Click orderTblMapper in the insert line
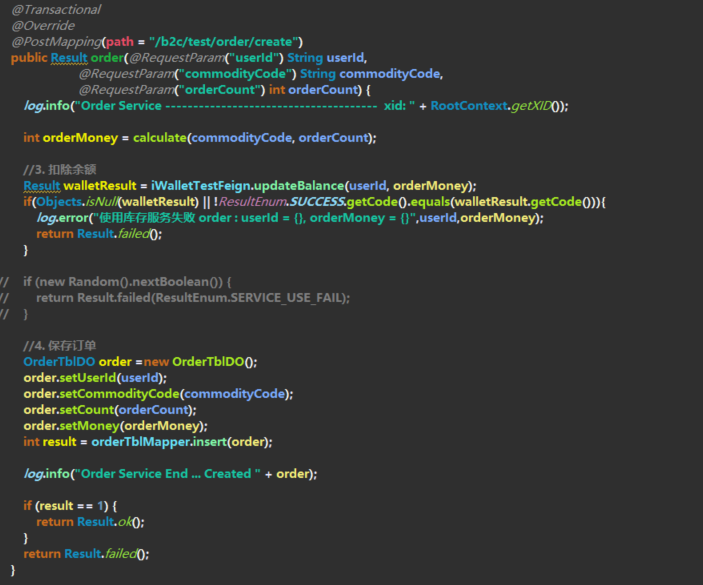The image size is (703, 585). coord(140,442)
